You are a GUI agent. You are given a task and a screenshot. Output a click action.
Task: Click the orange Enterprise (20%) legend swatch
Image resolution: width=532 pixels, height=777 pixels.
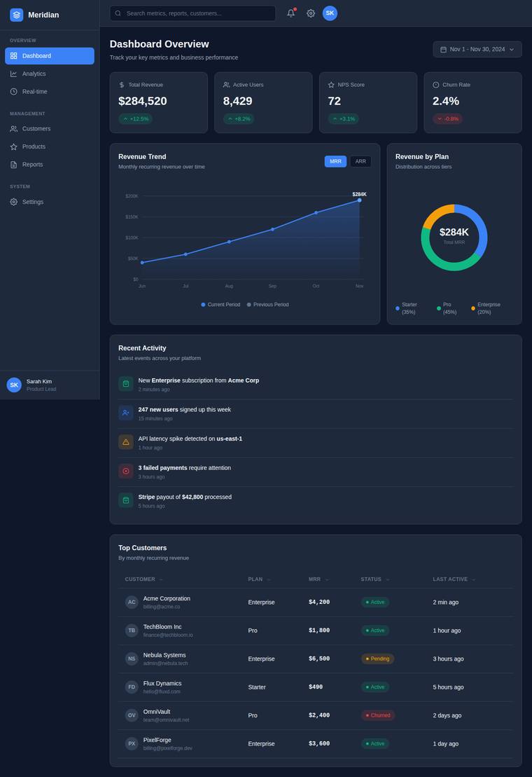tap(473, 308)
